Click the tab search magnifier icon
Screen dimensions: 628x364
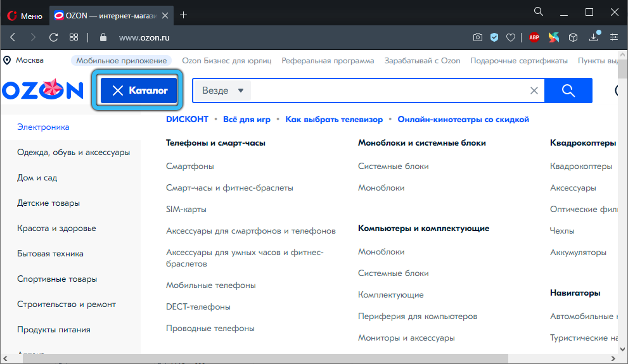coord(538,11)
